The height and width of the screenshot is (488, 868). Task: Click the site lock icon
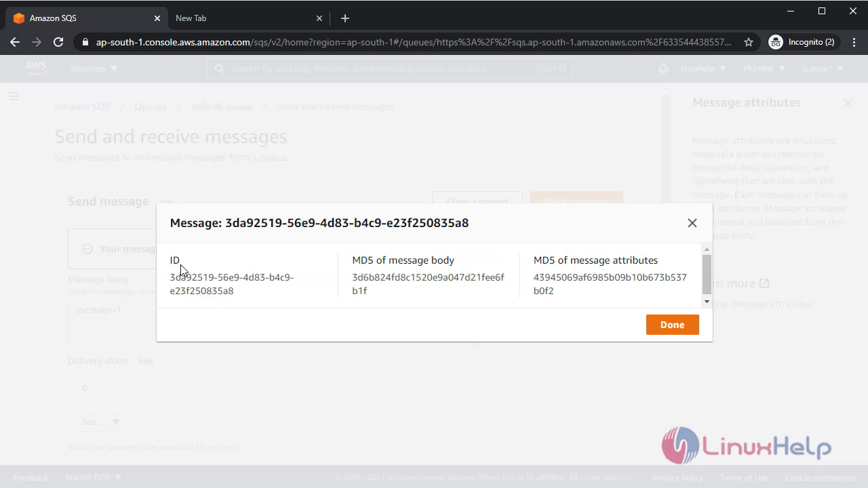point(85,42)
